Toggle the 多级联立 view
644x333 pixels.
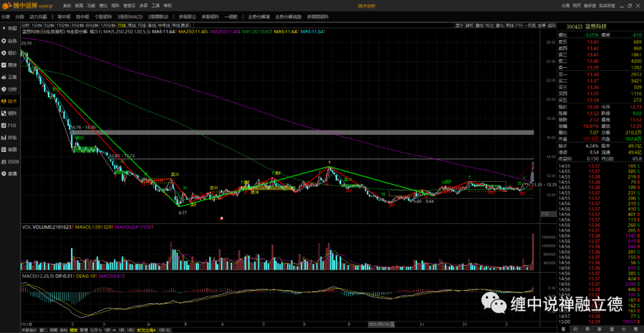click(x=187, y=17)
